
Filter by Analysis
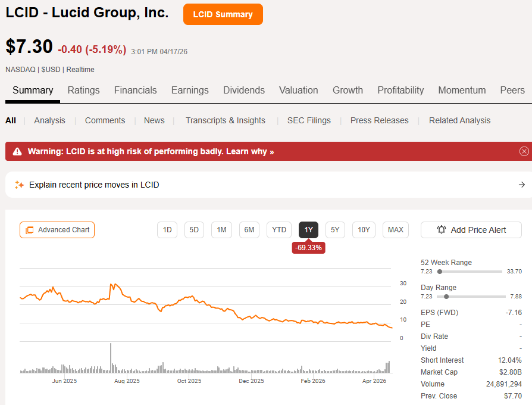coord(49,120)
